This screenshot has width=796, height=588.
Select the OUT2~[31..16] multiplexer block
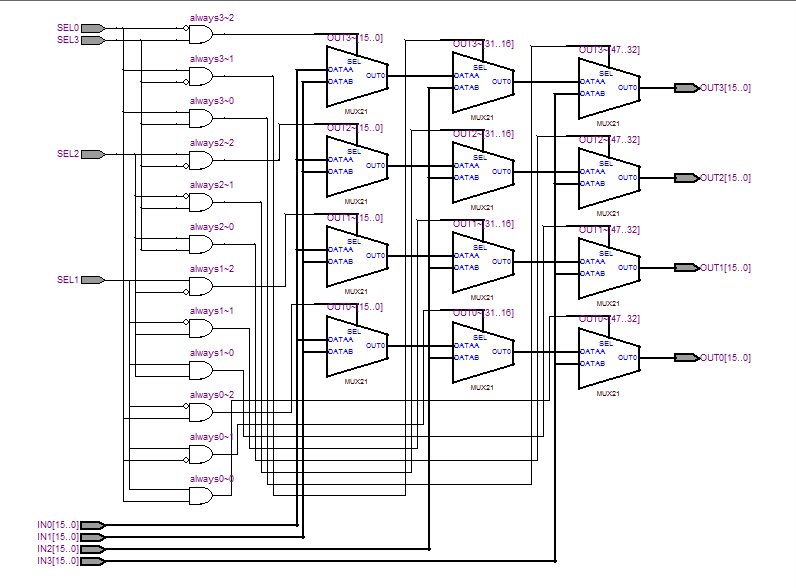[x=483, y=172]
